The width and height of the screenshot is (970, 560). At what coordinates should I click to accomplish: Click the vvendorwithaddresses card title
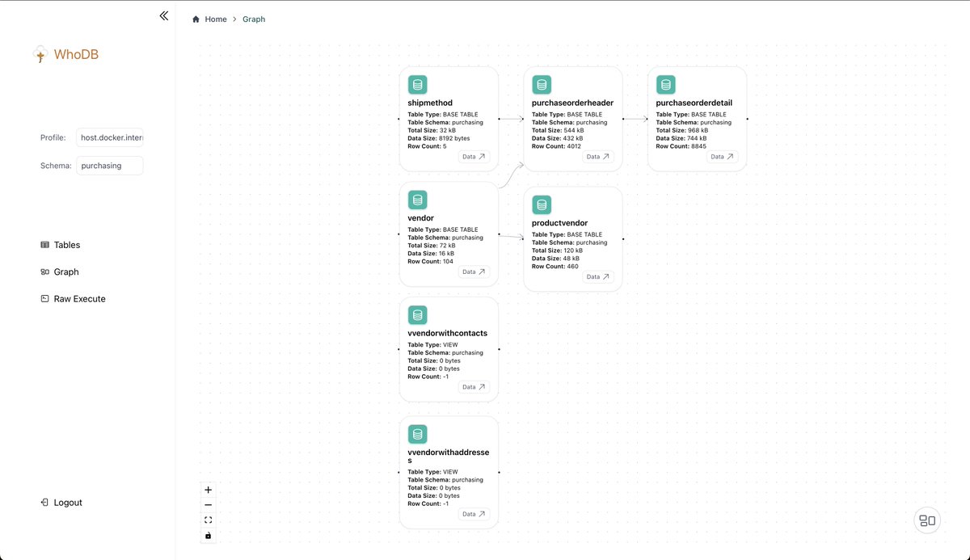449,457
